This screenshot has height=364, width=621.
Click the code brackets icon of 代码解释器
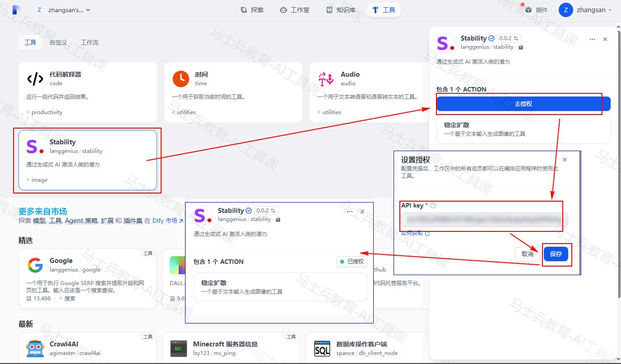(x=35, y=79)
